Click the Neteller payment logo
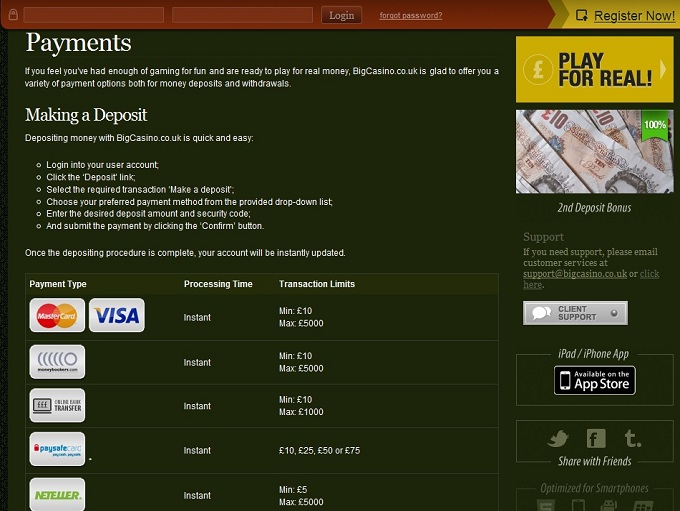 pos(57,494)
